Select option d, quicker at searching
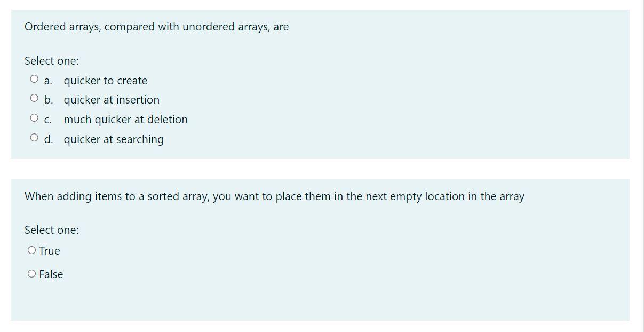 34,137
